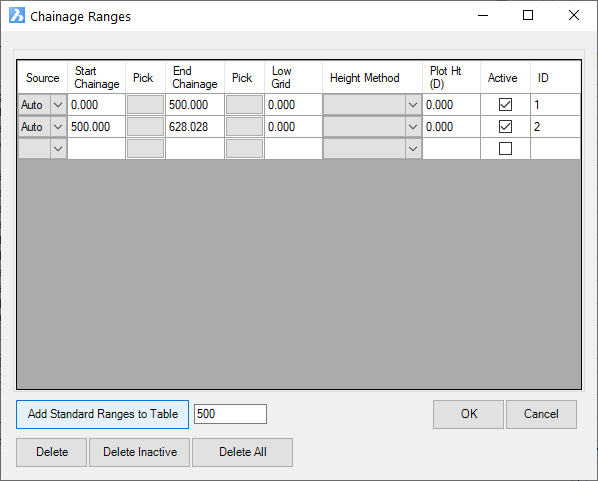Click Add Standard Ranges to Table
Viewport: 598px width, 481px height.
(x=103, y=414)
